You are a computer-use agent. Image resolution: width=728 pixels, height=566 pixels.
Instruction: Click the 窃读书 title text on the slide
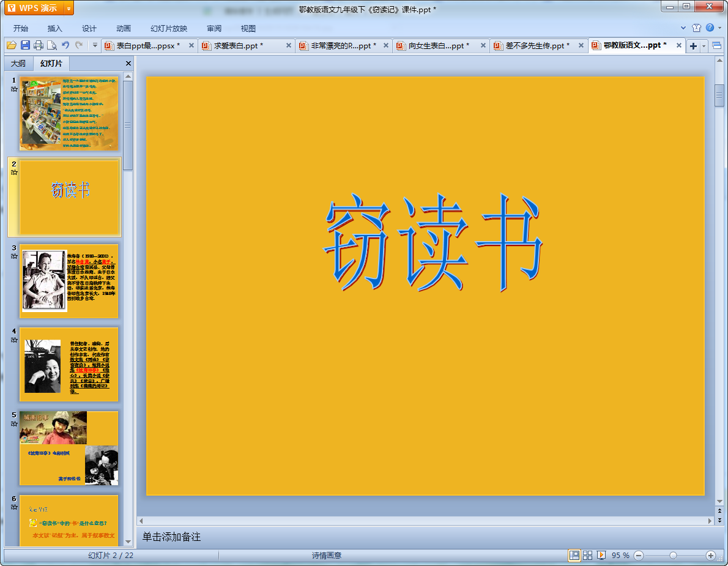click(433, 242)
